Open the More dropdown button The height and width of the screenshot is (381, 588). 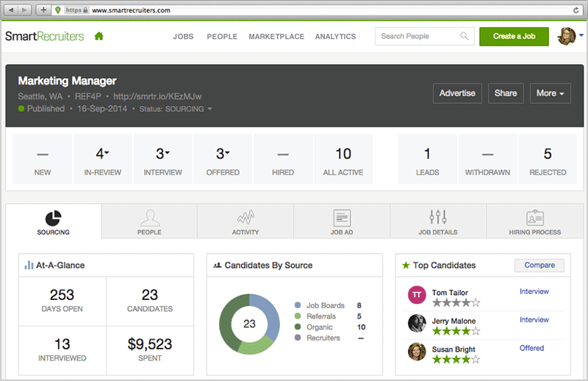pyautogui.click(x=551, y=93)
